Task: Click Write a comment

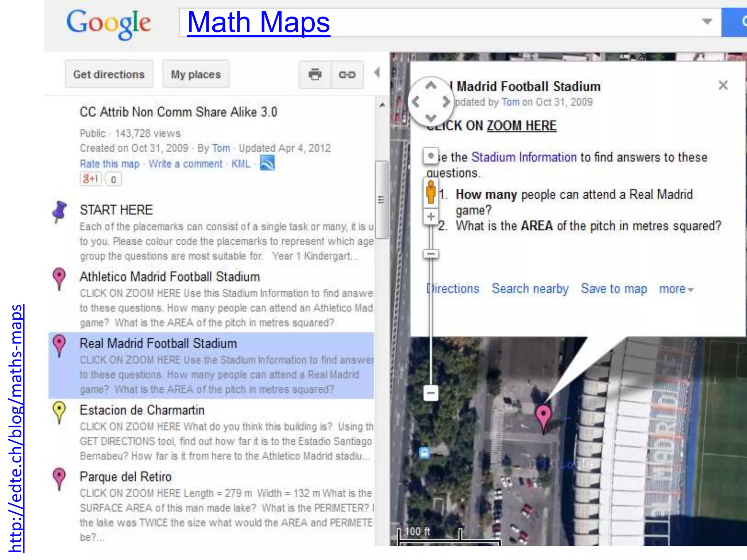Action: pyautogui.click(x=185, y=164)
